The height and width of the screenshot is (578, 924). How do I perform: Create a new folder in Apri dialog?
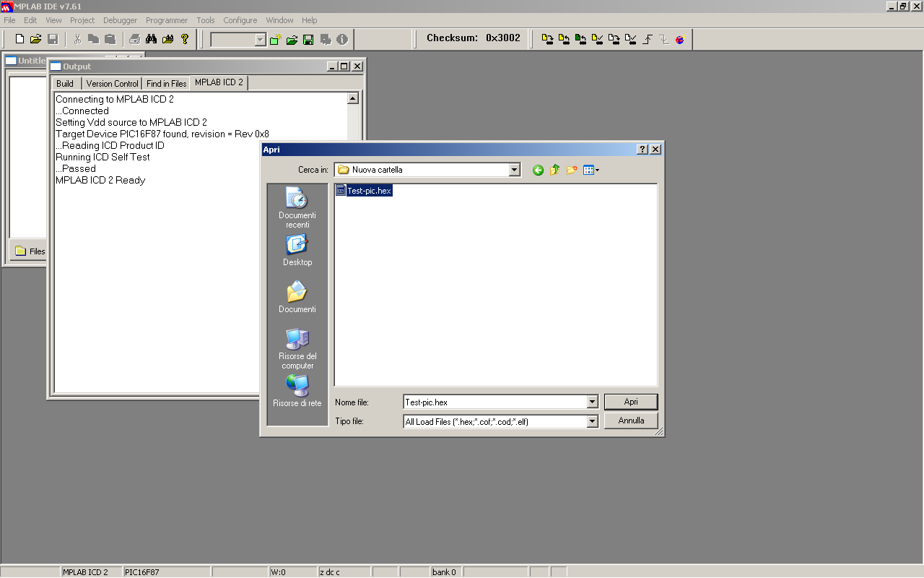tap(572, 170)
